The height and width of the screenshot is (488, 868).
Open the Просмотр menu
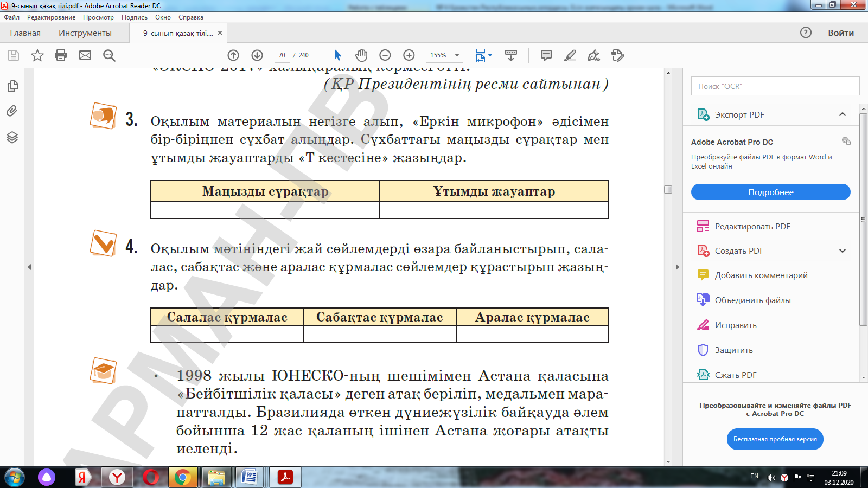point(98,17)
